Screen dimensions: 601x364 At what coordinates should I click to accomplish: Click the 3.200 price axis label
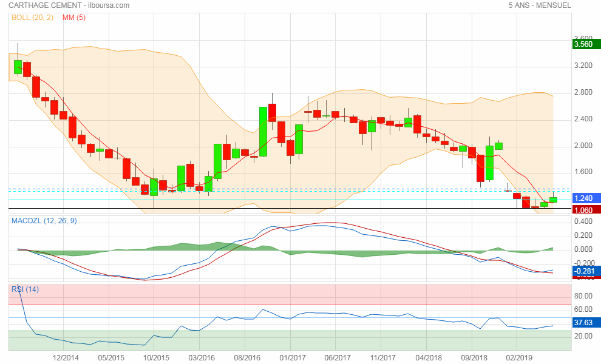583,66
